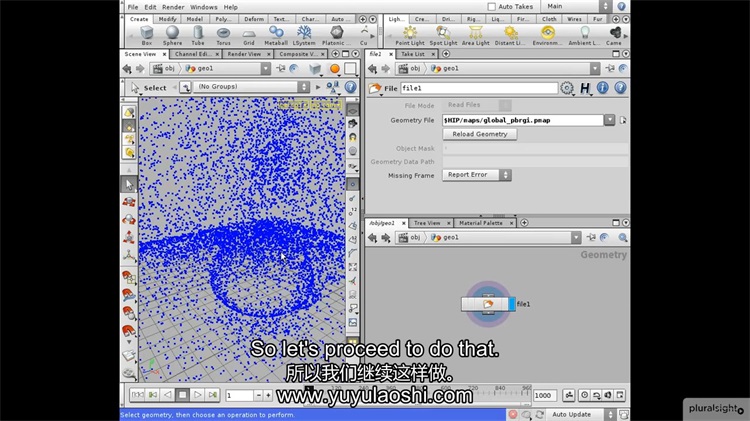The width and height of the screenshot is (750, 421).
Task: Click the Reload Geometry button
Action: [480, 134]
